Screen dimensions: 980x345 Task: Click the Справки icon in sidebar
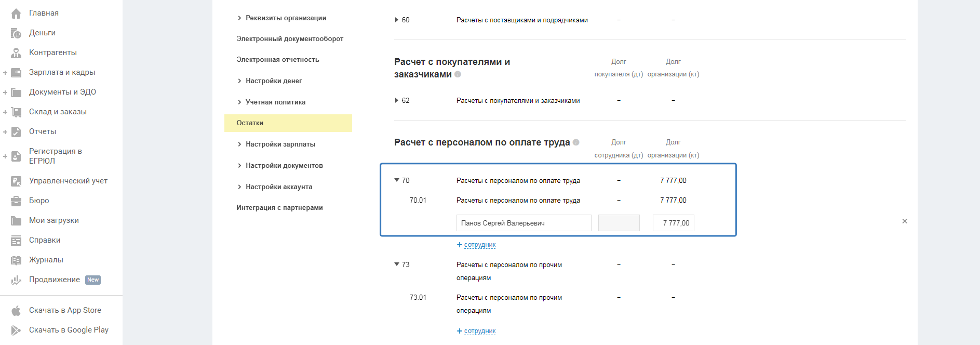click(16, 241)
